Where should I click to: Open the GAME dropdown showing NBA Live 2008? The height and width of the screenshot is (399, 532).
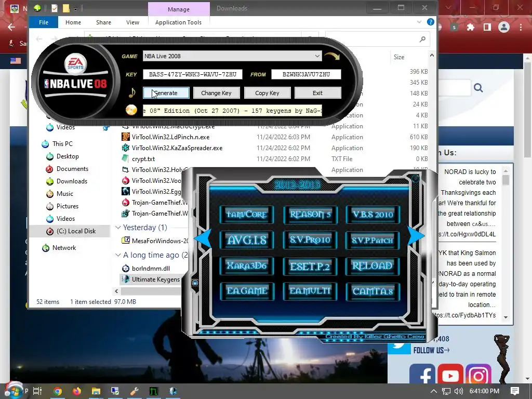point(232,56)
